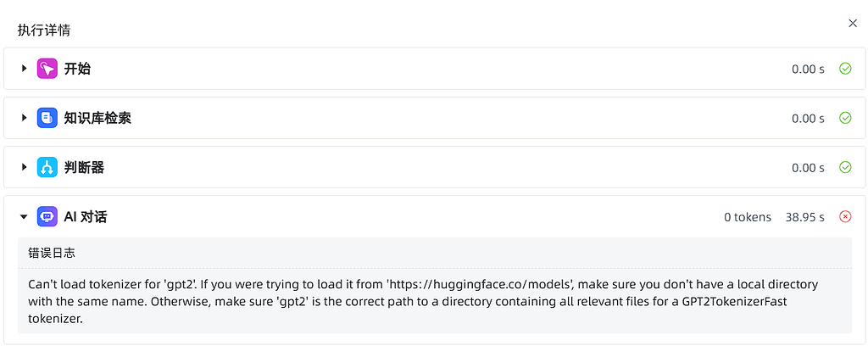Click the green success checkmark for 开始
The image size is (868, 357).
[x=845, y=69]
